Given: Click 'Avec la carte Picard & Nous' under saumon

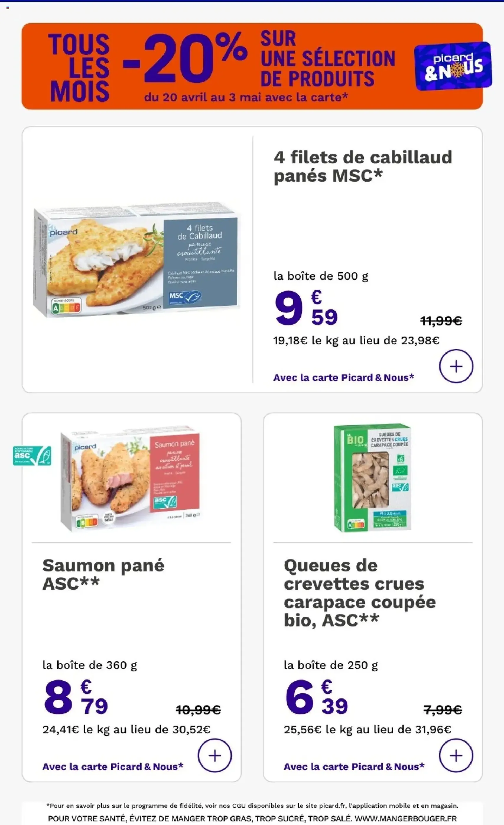Looking at the screenshot, I should point(113,766).
